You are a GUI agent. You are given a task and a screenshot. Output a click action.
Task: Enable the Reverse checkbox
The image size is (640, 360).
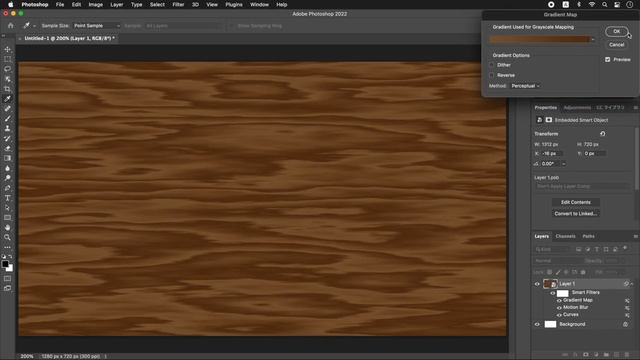click(491, 75)
